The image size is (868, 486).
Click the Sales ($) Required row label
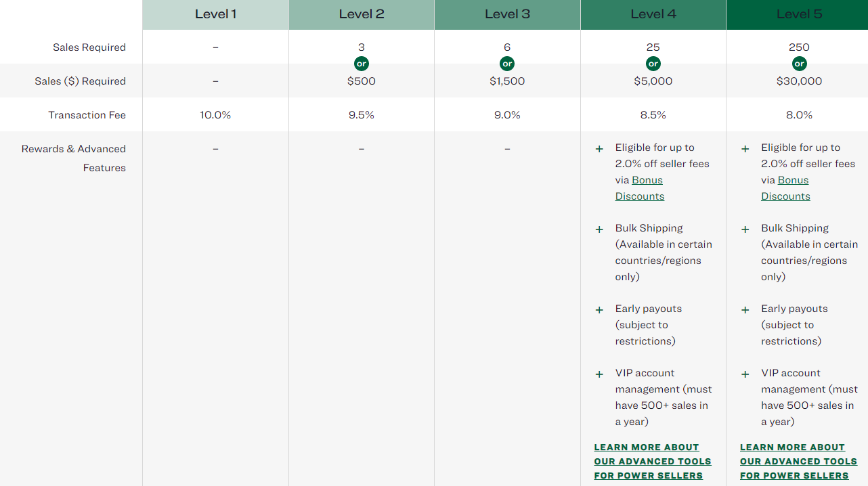(81, 81)
